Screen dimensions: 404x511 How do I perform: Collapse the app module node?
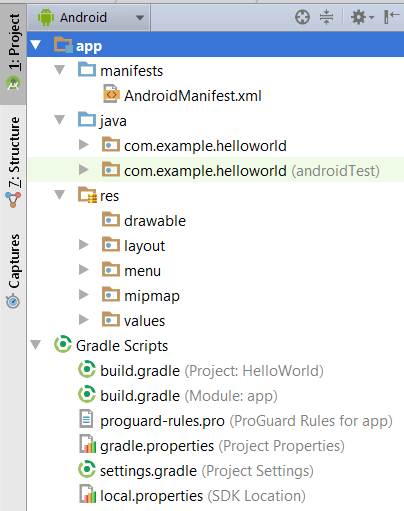coord(35,45)
